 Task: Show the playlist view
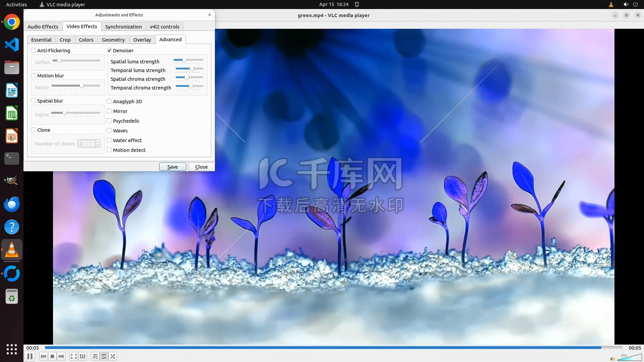coord(95,356)
